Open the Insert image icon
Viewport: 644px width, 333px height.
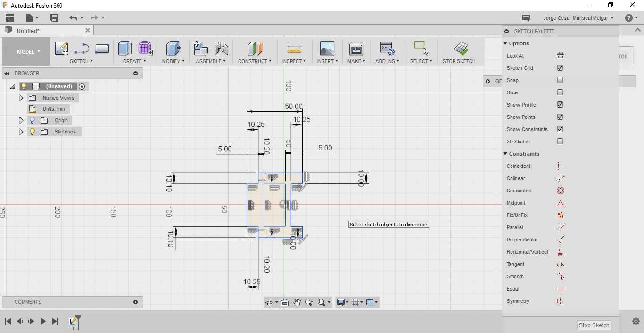pos(327,48)
